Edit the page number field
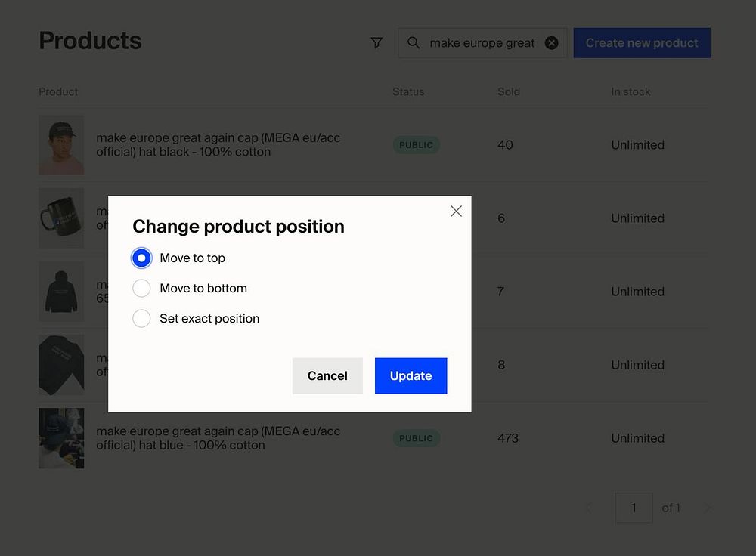 tap(634, 508)
